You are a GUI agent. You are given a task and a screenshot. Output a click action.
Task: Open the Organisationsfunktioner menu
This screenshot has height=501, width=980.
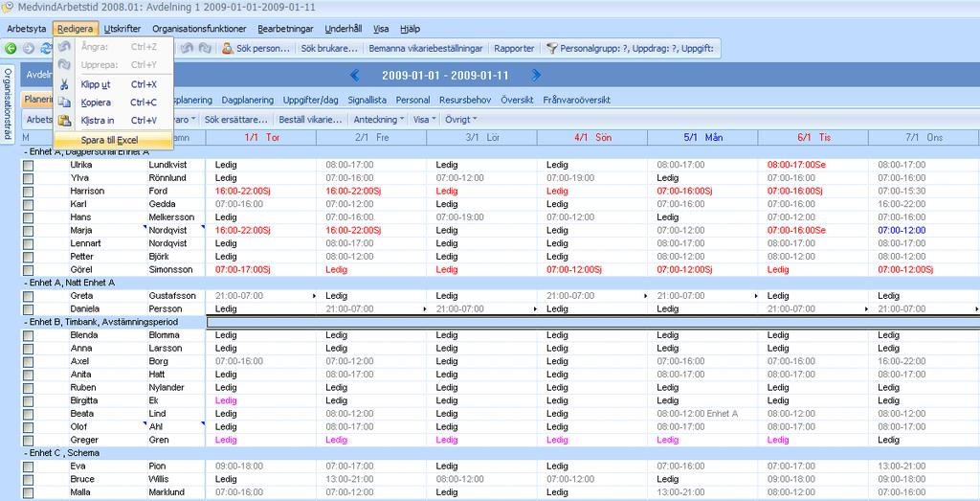[x=199, y=29]
